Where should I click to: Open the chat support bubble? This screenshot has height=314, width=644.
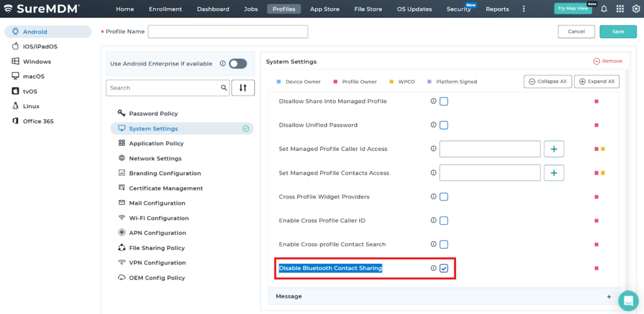pos(628,300)
